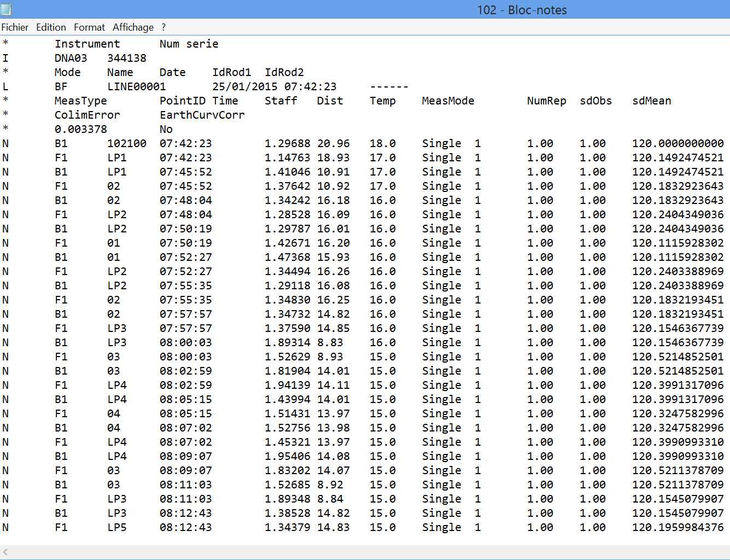This screenshot has height=560, width=730.
Task: Click the staff reading 1.52756
Action: [x=288, y=428]
